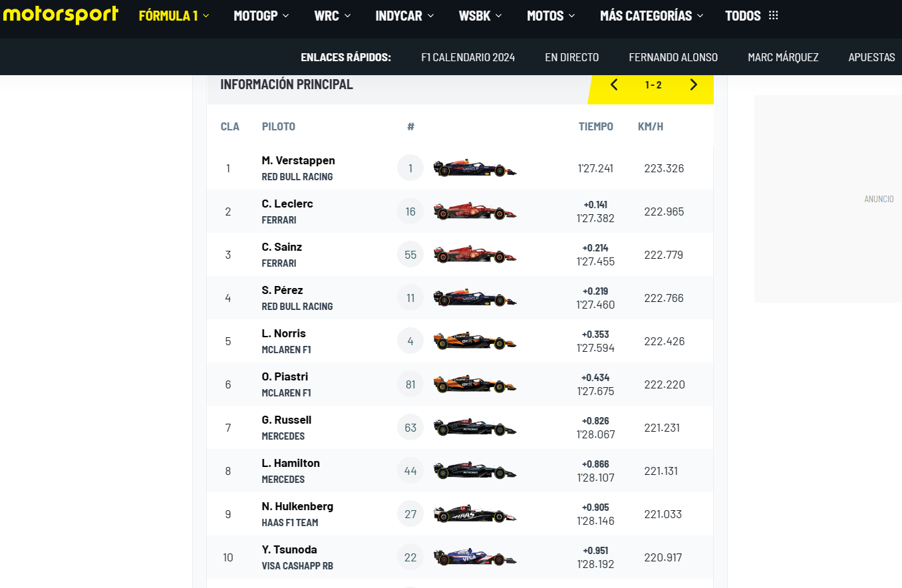Click Hulkenberg's Haas car image
Image resolution: width=902 pixels, height=588 pixels.
pyautogui.click(x=475, y=514)
